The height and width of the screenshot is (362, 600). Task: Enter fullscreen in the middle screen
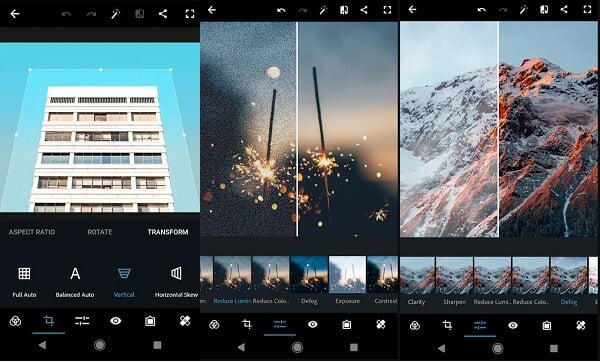pos(387,10)
